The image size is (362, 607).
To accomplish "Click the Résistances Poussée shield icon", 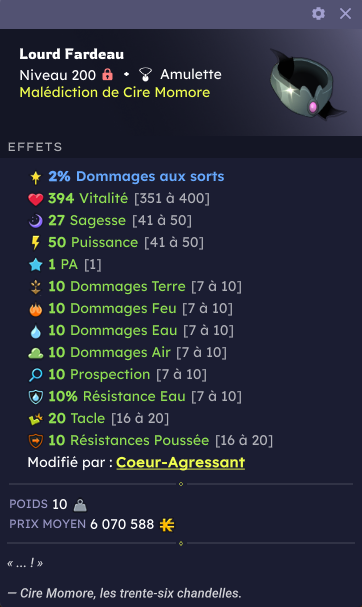I will [x=36, y=441].
